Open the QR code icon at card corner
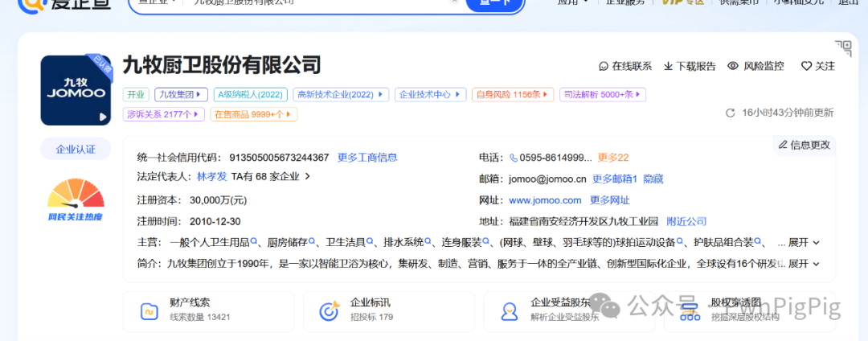 843,49
